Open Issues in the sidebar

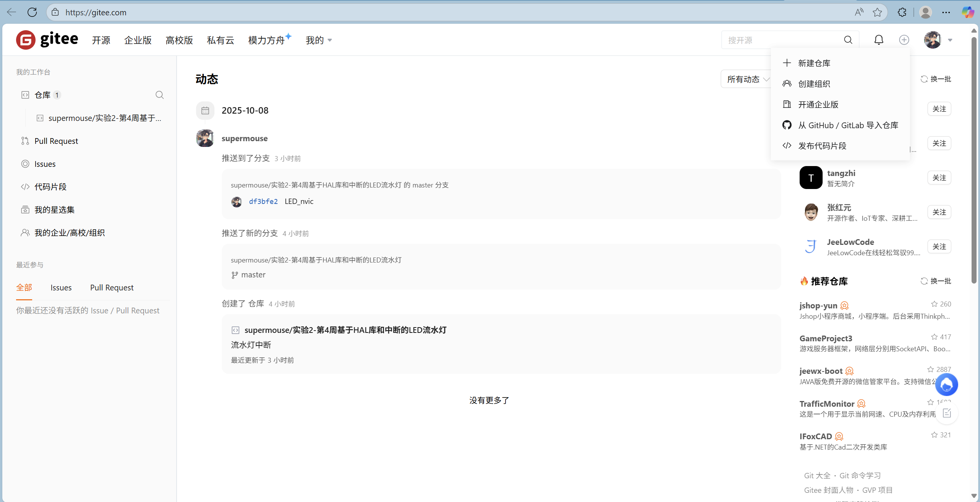point(45,164)
